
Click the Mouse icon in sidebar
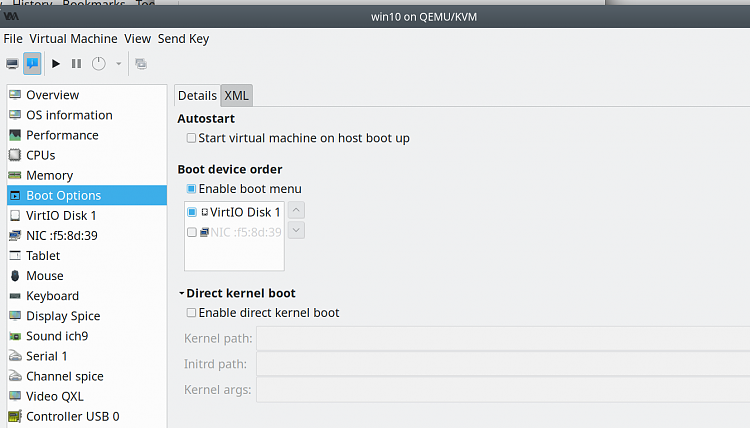15,275
